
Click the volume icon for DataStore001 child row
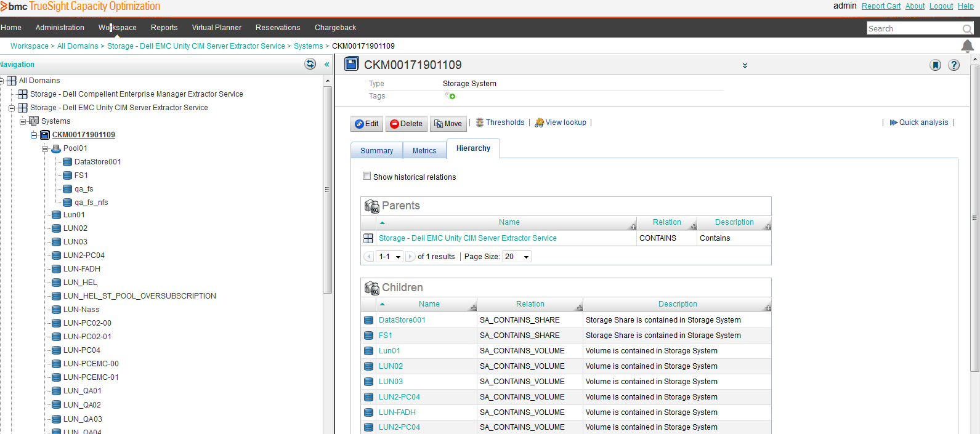pyautogui.click(x=368, y=320)
